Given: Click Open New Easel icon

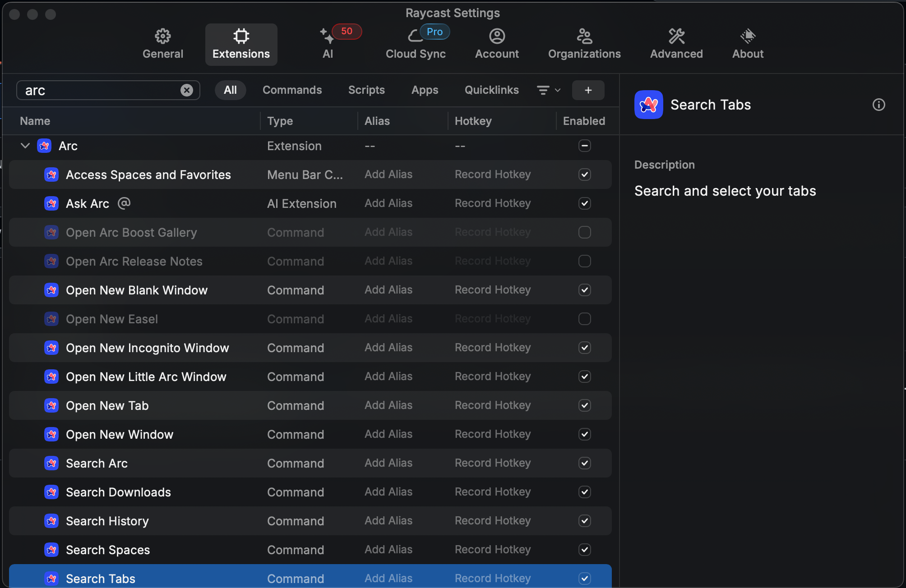Looking at the screenshot, I should pos(51,319).
